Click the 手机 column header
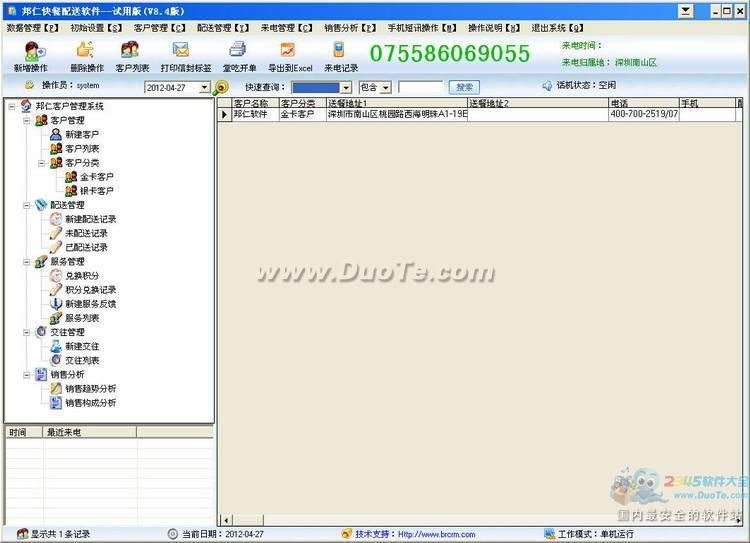Image resolution: width=750 pixels, height=543 pixels. pos(707,103)
